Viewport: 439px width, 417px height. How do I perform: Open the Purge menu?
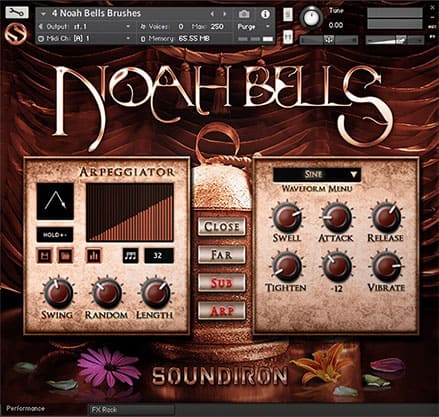[254, 27]
